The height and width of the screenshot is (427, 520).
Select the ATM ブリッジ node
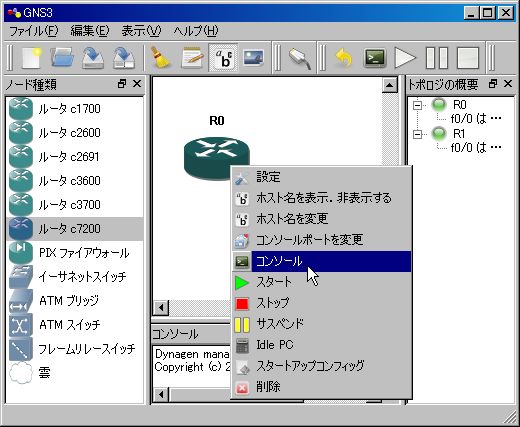click(75, 301)
